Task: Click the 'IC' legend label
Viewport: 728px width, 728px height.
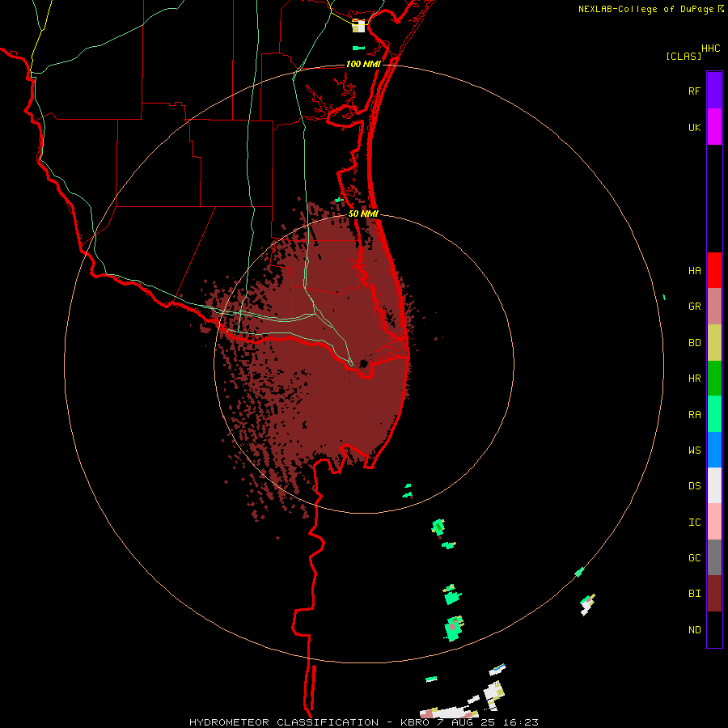Action: pos(694,523)
